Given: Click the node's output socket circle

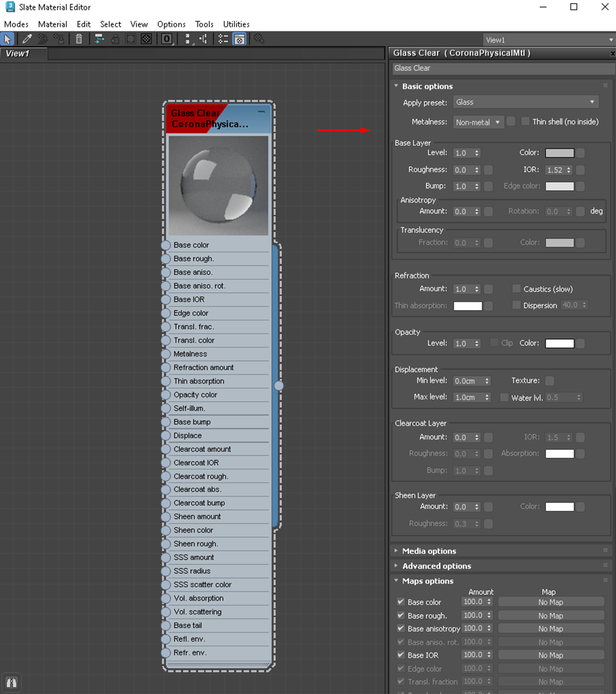Looking at the screenshot, I should pyautogui.click(x=279, y=386).
